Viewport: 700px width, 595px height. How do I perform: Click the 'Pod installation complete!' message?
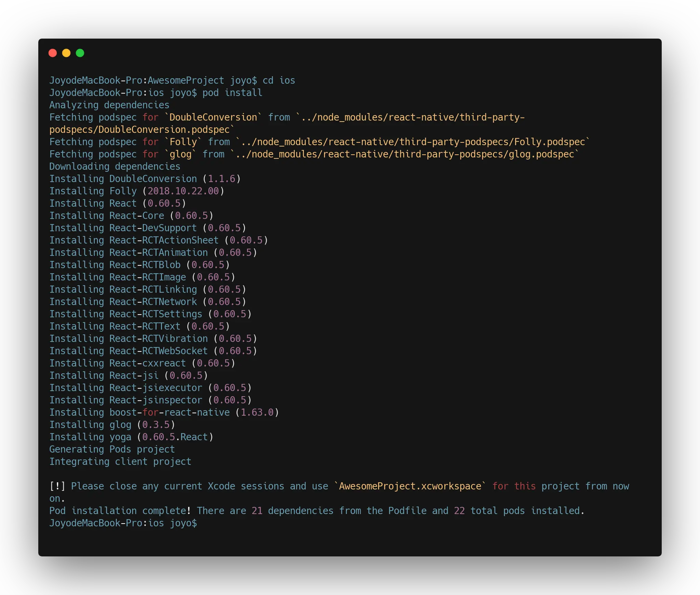pyautogui.click(x=120, y=511)
